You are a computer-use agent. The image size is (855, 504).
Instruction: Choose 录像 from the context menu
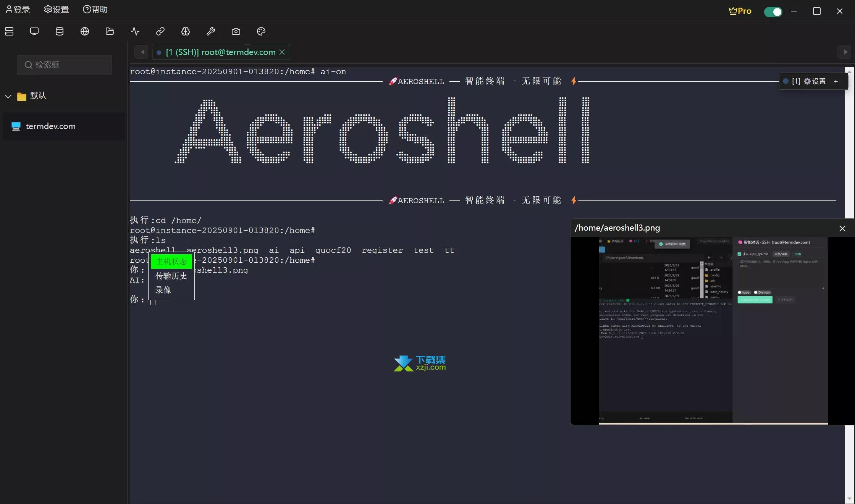pos(163,290)
